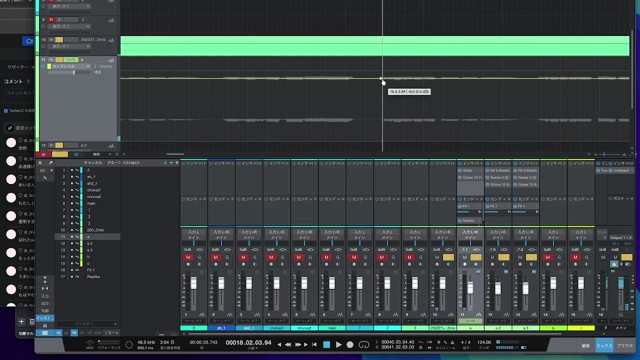Click the pin icon in comment window
The height and width of the screenshot is (360, 640).
pos(10,128)
